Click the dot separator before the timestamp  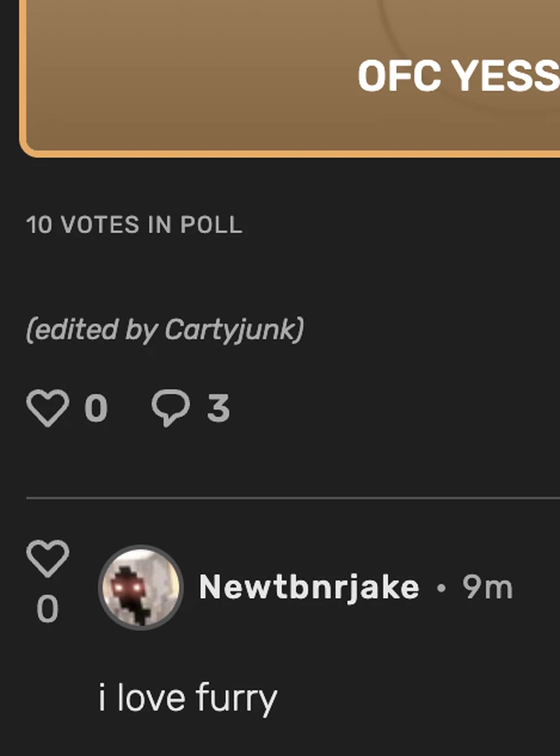[441, 588]
